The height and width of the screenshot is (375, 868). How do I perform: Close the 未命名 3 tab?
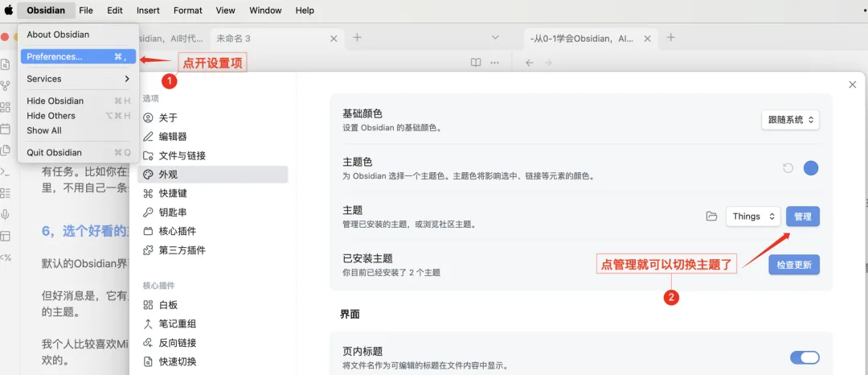(334, 38)
